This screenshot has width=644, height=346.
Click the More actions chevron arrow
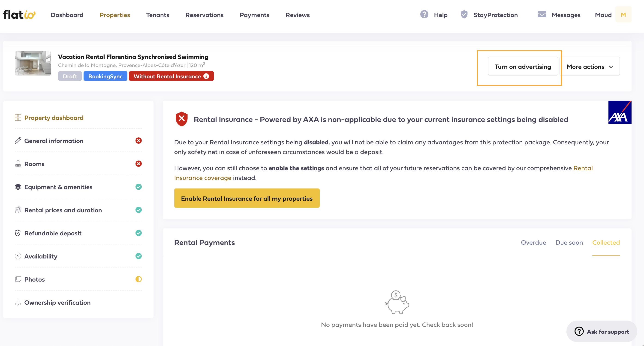coord(611,67)
